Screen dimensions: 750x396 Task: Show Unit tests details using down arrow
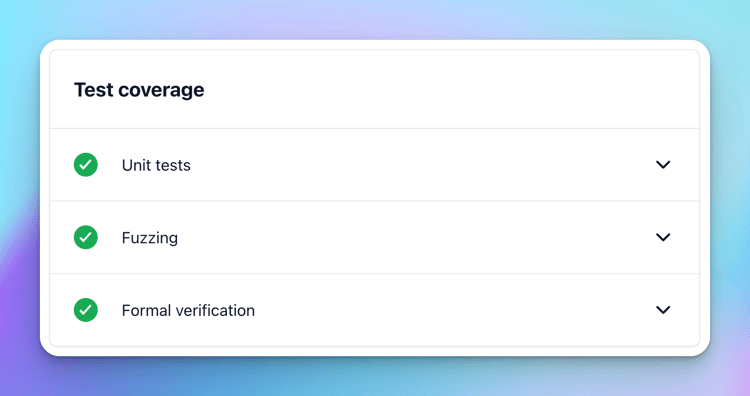(663, 165)
